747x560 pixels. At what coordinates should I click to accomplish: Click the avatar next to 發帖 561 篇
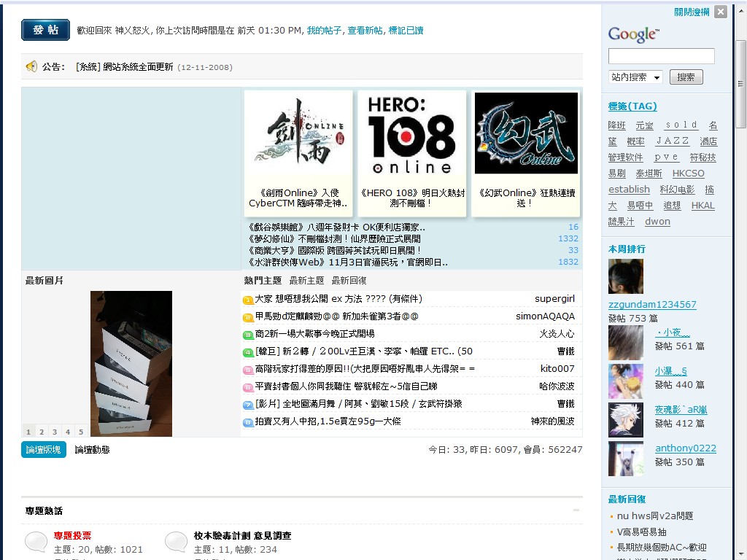(625, 343)
